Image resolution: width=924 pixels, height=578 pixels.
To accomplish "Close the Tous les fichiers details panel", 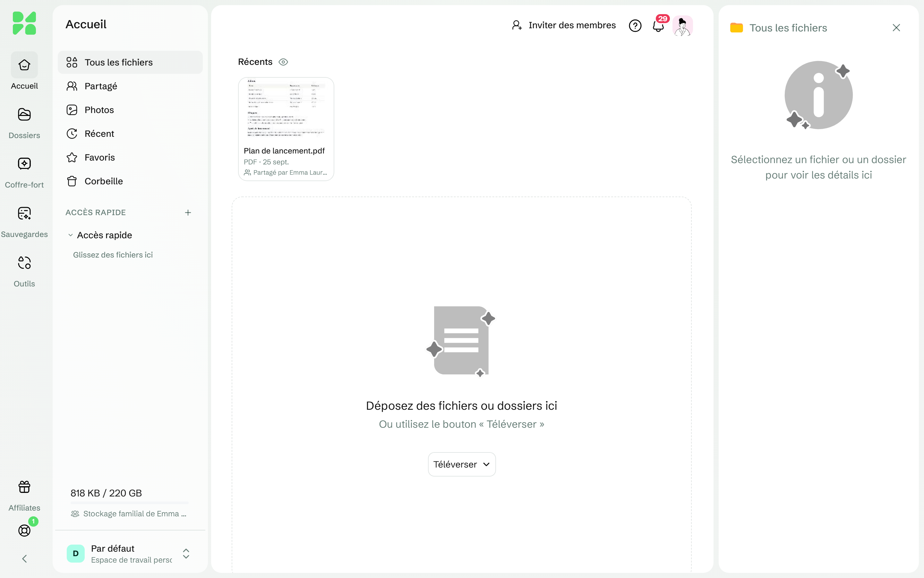I will pos(896,28).
